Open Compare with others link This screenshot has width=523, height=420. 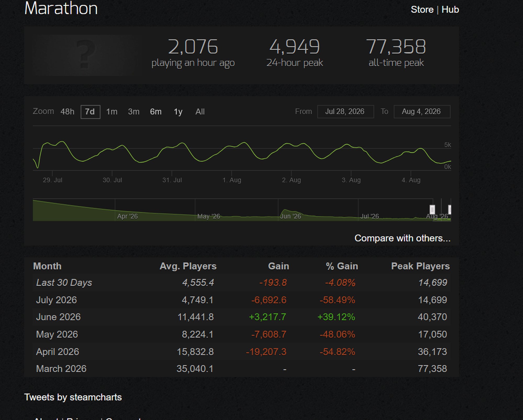[402, 238]
